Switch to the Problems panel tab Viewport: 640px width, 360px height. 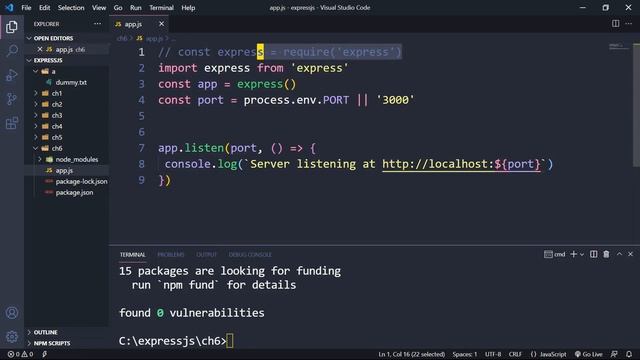click(x=171, y=254)
